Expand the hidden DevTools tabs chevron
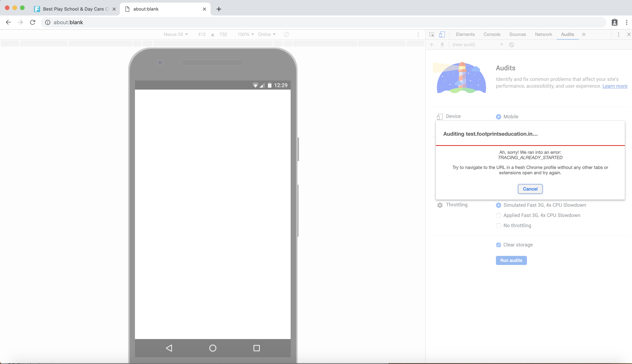Screen dimensions: 632x364 pyautogui.click(x=584, y=34)
